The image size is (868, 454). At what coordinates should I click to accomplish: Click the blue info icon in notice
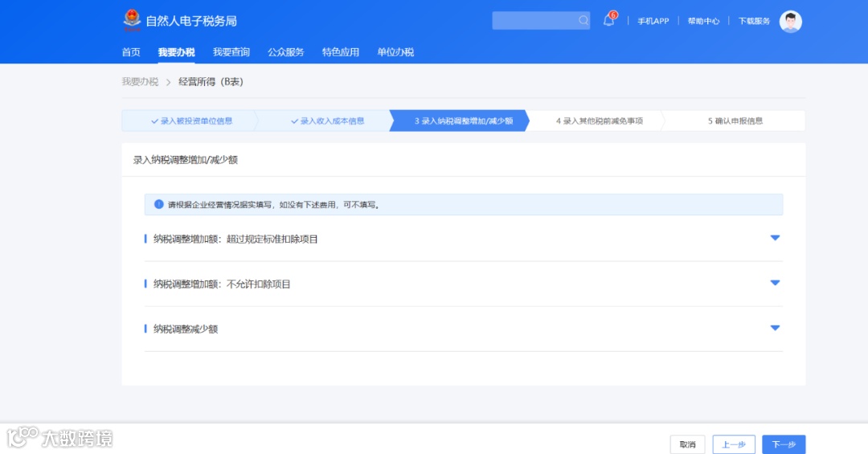[159, 204]
